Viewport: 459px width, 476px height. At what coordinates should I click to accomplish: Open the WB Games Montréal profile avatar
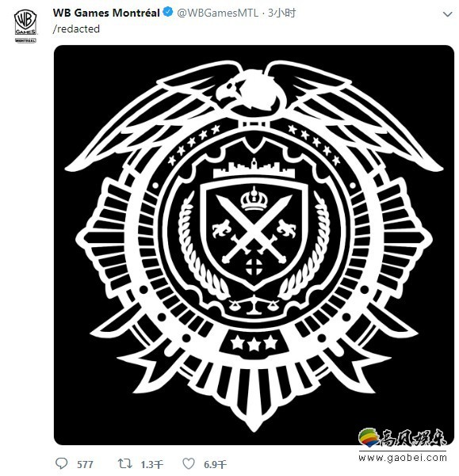(x=25, y=26)
